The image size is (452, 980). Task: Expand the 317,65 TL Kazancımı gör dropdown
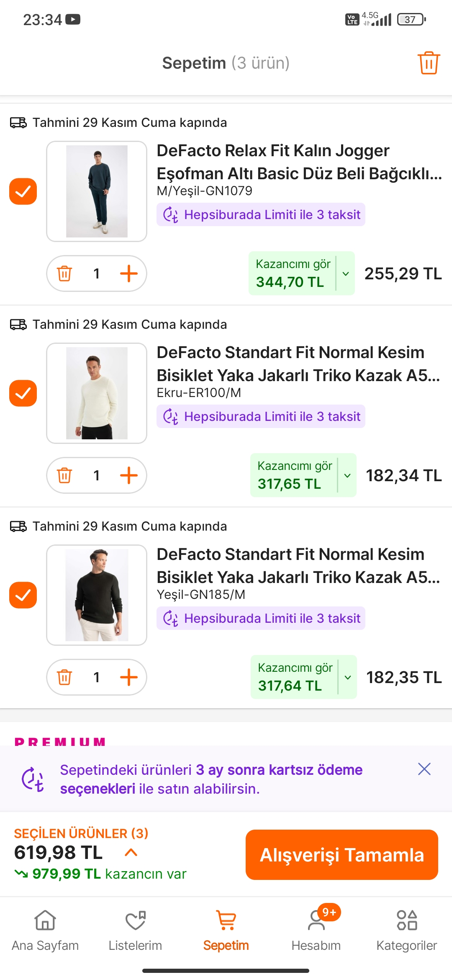(x=347, y=475)
